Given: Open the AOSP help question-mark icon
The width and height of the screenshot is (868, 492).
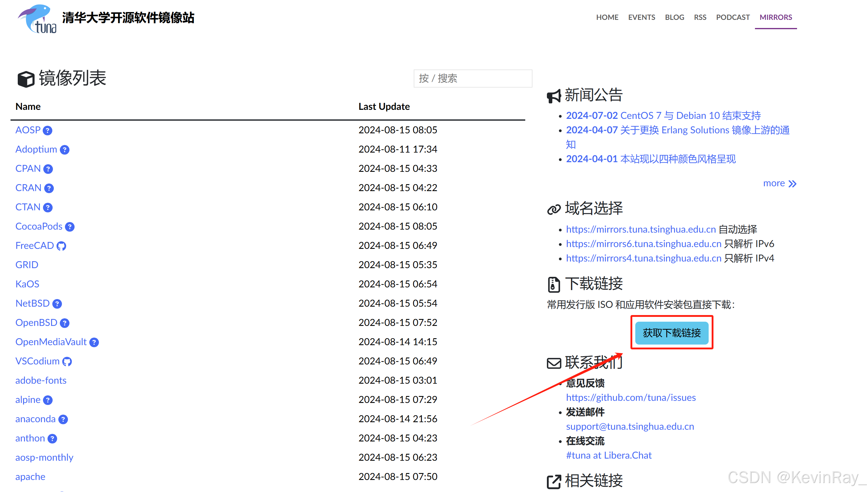Looking at the screenshot, I should click(48, 130).
